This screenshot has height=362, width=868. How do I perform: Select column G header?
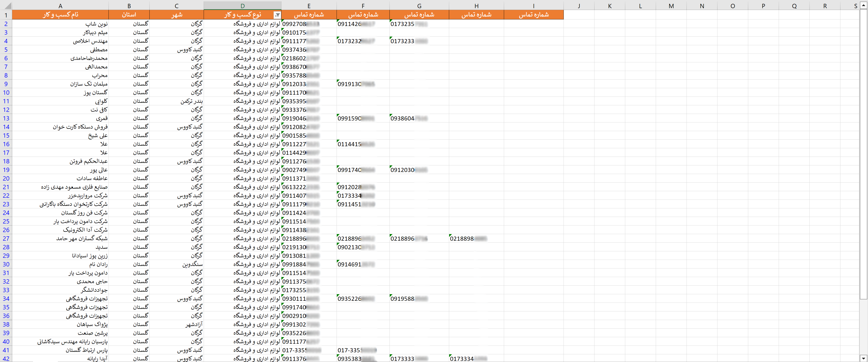(419, 6)
